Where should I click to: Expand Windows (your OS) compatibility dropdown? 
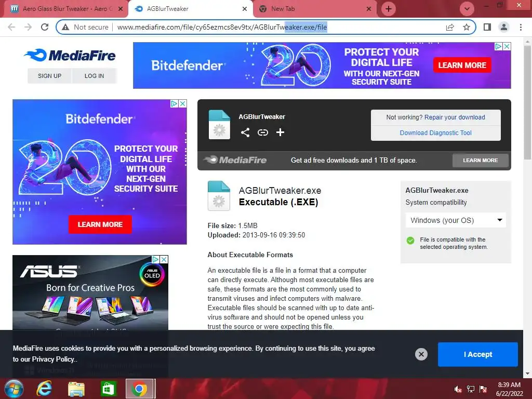(x=456, y=220)
